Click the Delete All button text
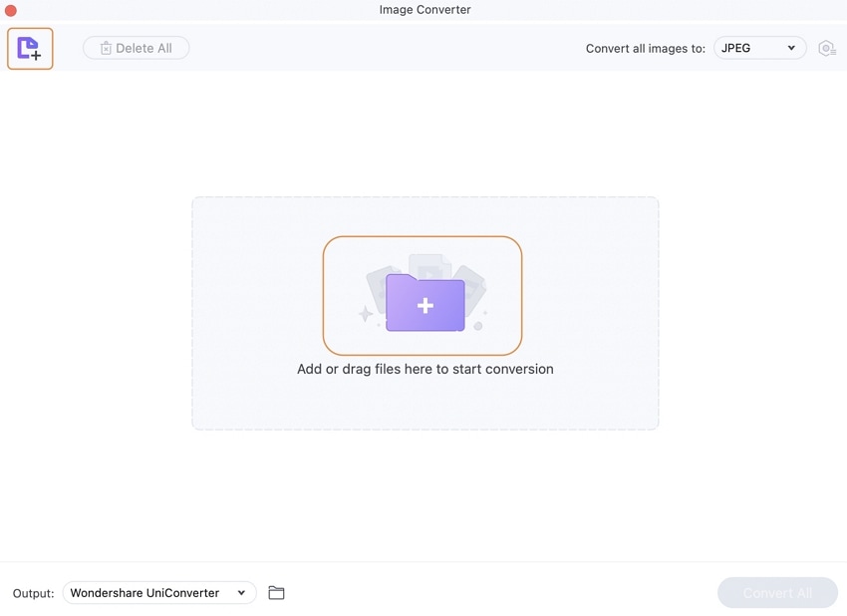Image resolution: width=847 pixels, height=616 pixels. 143,48
